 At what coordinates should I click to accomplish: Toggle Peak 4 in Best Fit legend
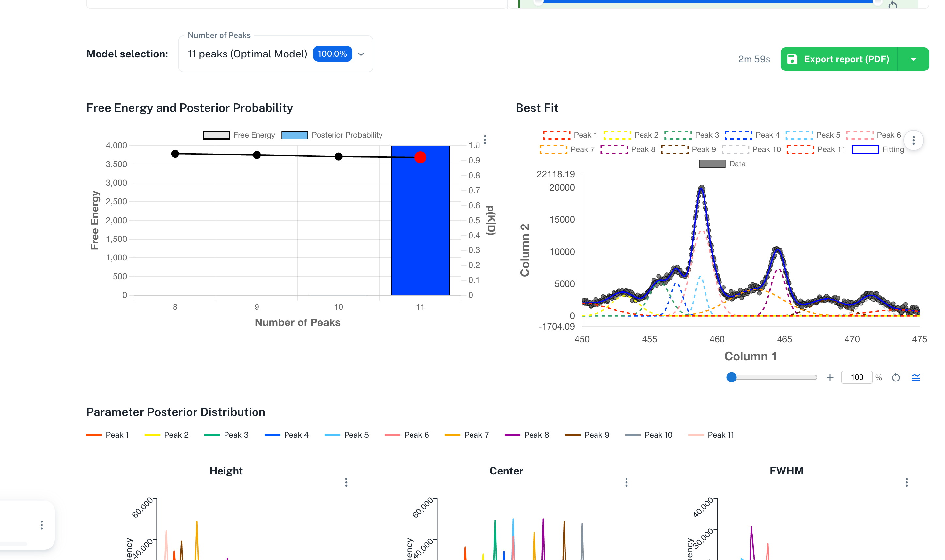pos(752,135)
